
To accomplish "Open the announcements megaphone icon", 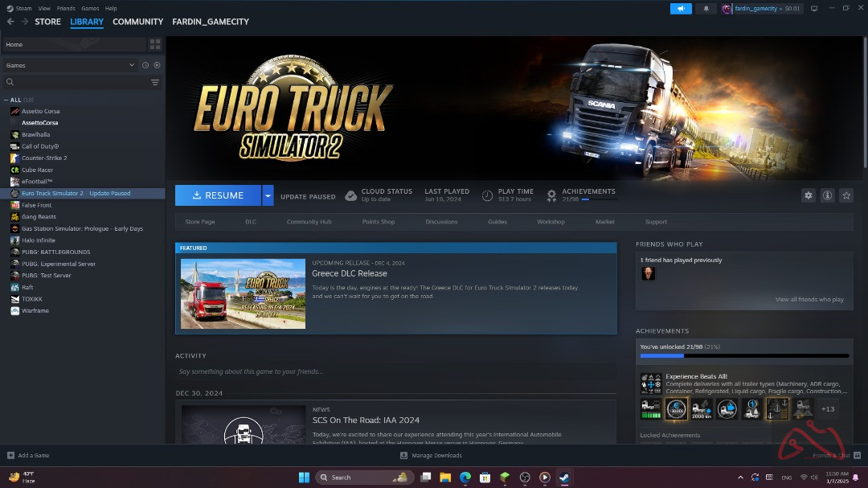I will 681,9.
